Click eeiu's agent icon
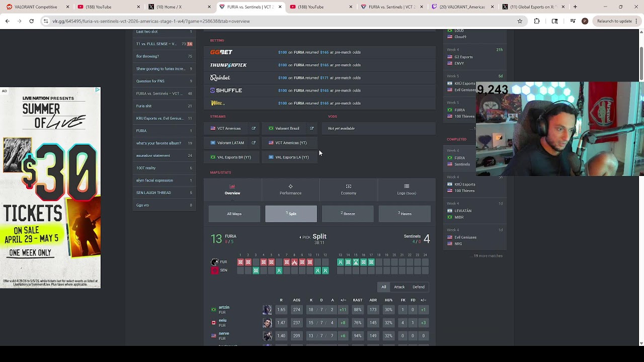The image size is (644, 362). 267,323
